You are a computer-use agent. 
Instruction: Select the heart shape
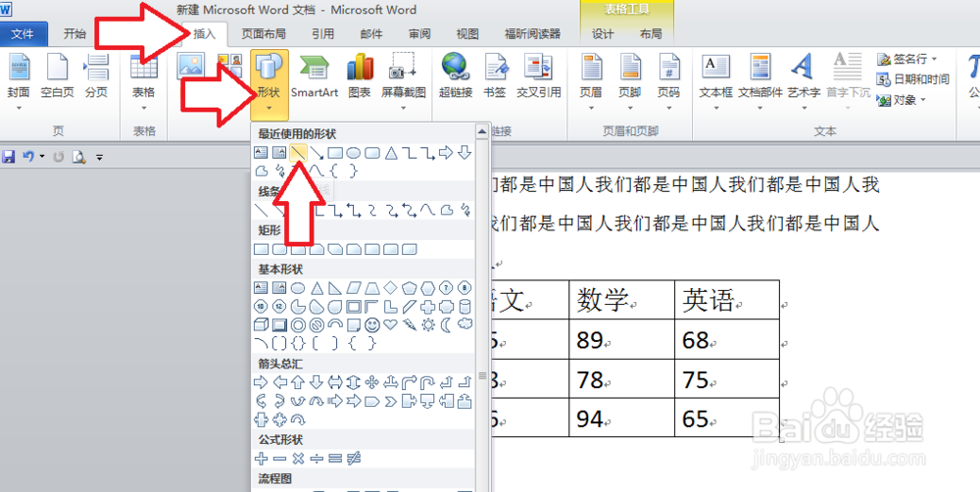coord(391,324)
